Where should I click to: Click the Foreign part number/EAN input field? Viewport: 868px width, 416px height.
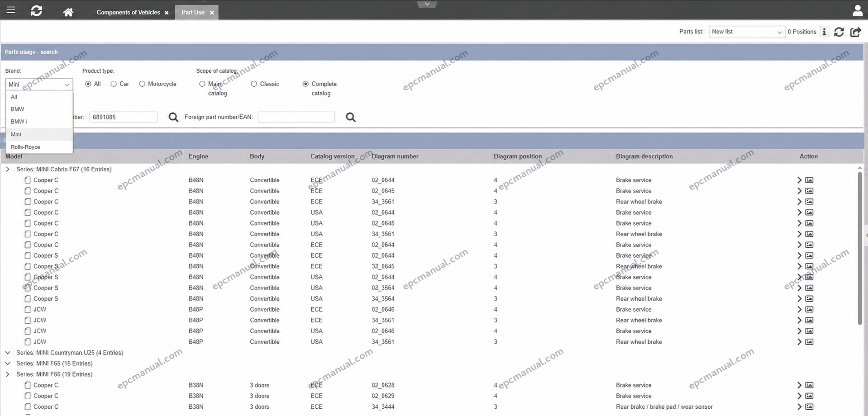[x=296, y=117]
